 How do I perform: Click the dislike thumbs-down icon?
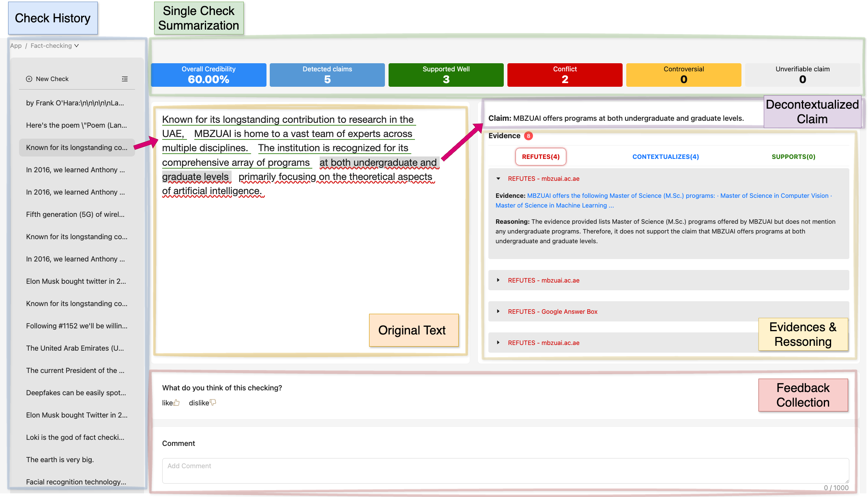point(213,403)
